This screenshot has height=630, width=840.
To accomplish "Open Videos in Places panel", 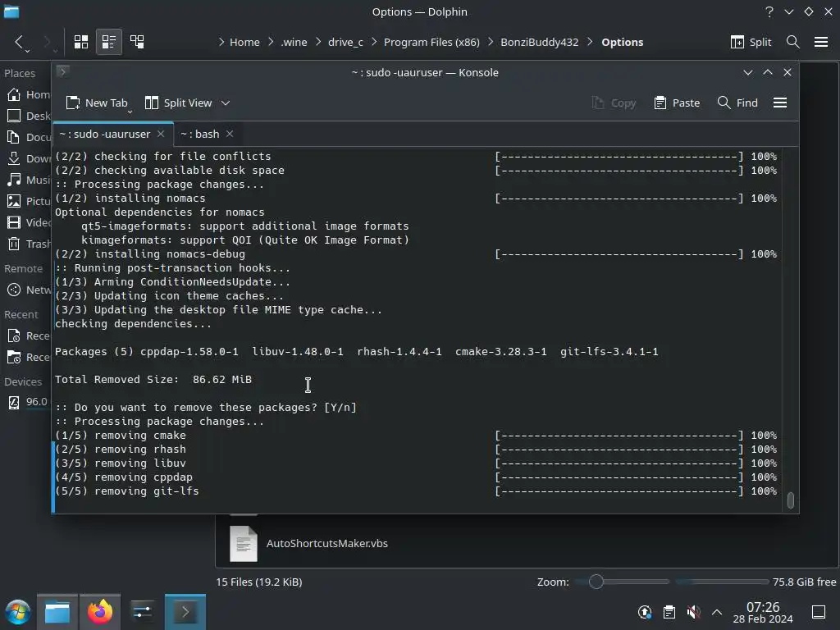I will [27, 222].
